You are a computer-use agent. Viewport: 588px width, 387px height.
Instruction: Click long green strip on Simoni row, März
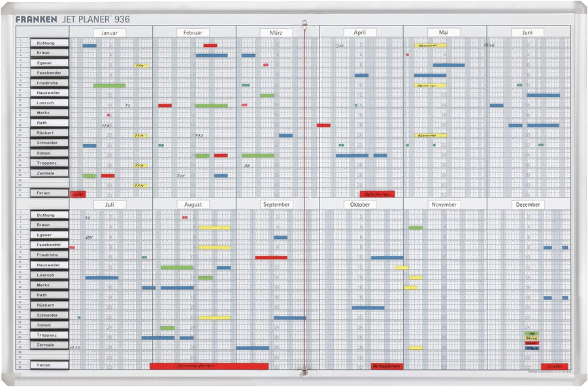(x=258, y=155)
